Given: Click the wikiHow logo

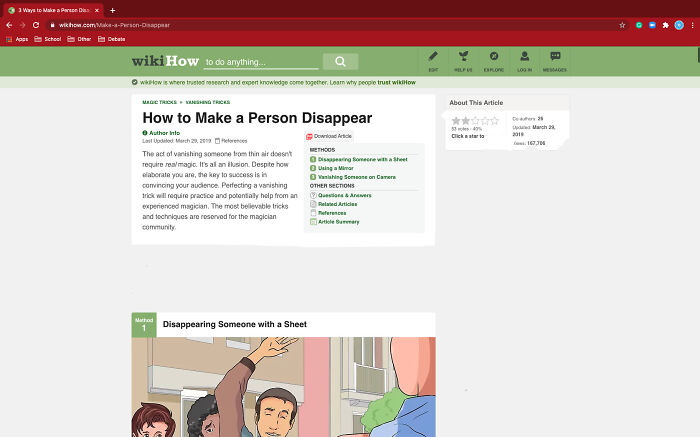Looking at the screenshot, I should click(x=165, y=61).
